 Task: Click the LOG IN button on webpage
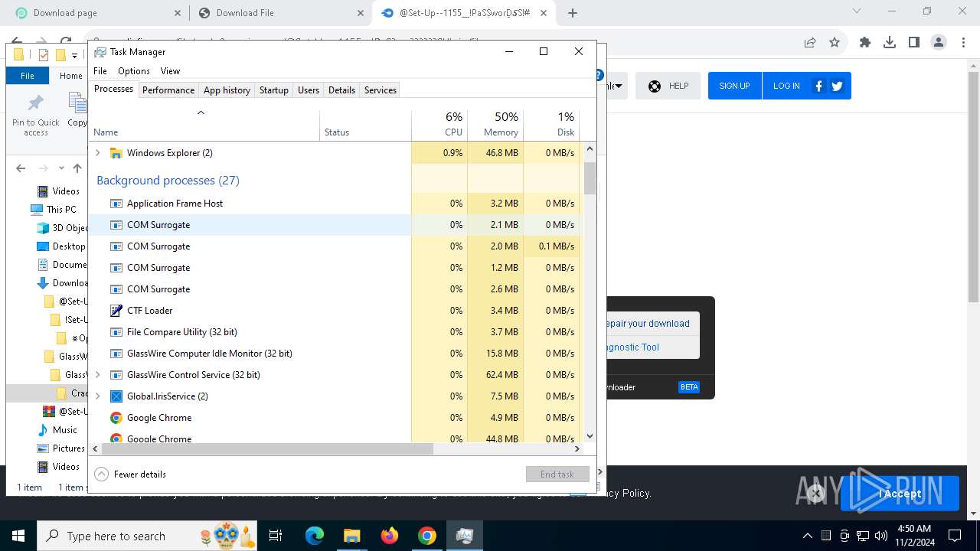point(786,86)
